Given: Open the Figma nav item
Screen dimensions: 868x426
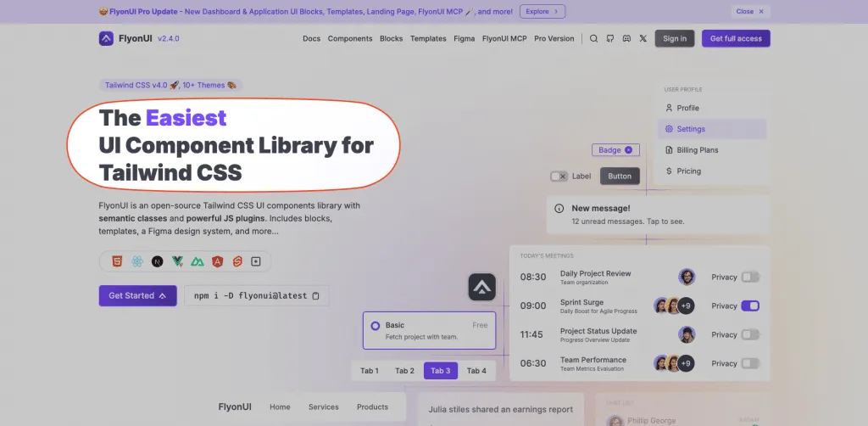Looking at the screenshot, I should (x=464, y=39).
